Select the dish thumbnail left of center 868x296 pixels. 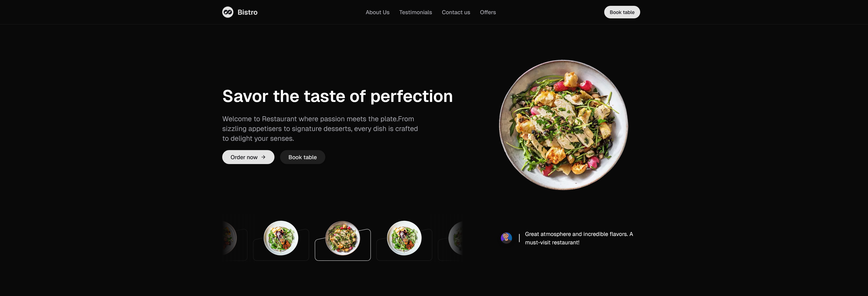281,241
